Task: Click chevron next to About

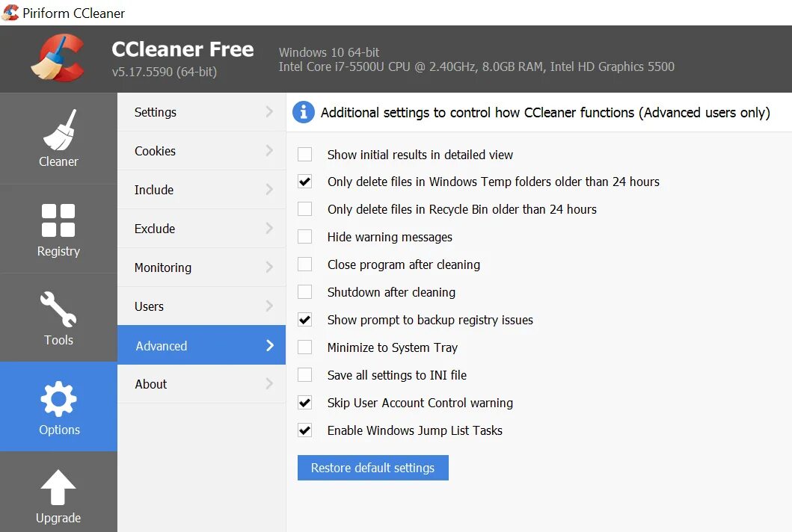Action: click(269, 383)
